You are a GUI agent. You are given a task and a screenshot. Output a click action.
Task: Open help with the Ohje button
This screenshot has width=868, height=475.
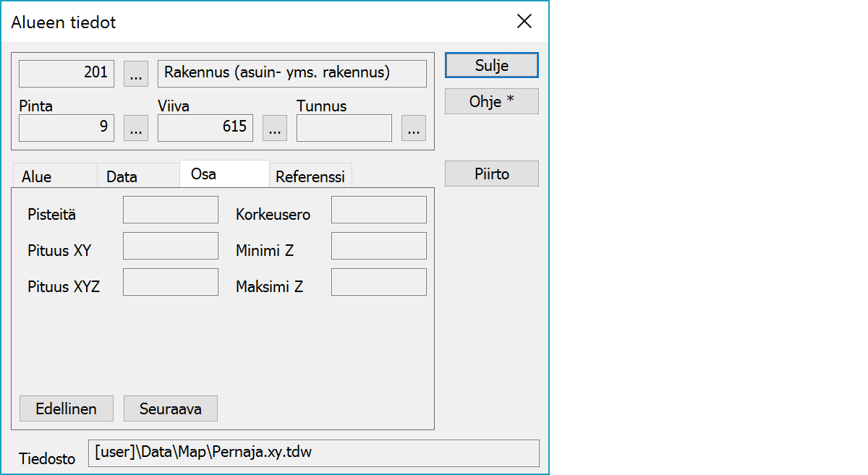(x=491, y=101)
